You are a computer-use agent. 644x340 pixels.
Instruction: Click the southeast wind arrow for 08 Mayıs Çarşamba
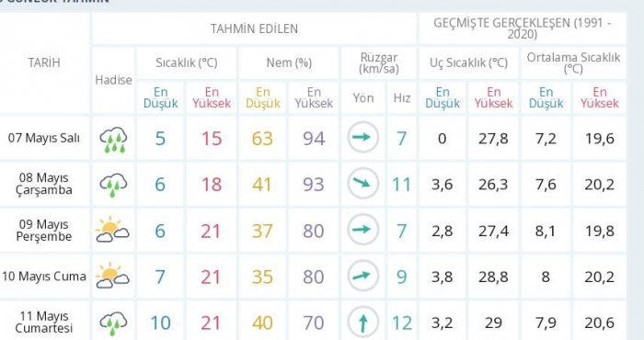[362, 184]
